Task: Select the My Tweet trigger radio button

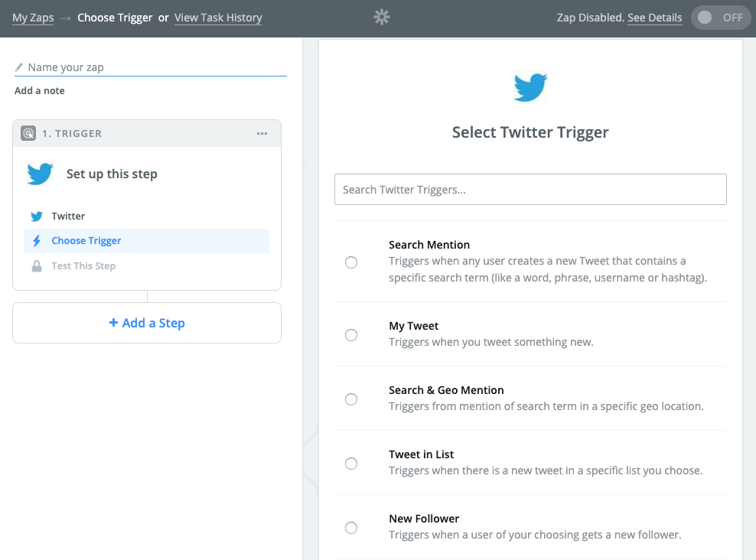Action: (351, 335)
